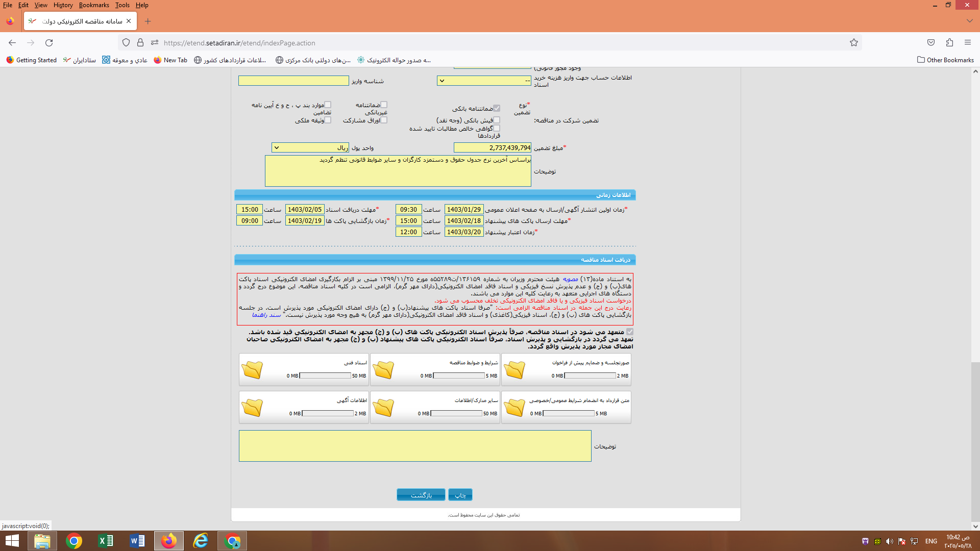Open Getting Started bookmark
The image size is (980, 551).
coord(32,60)
